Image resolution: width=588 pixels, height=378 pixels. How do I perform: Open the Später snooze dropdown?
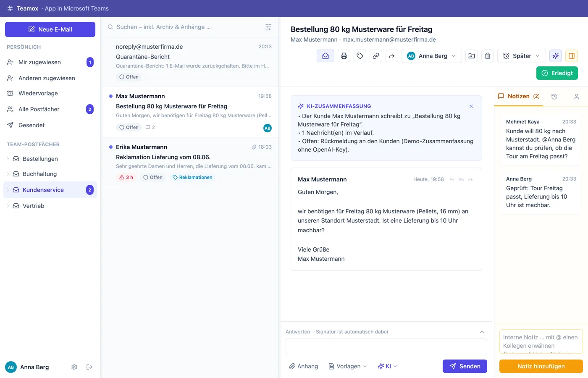(x=522, y=56)
